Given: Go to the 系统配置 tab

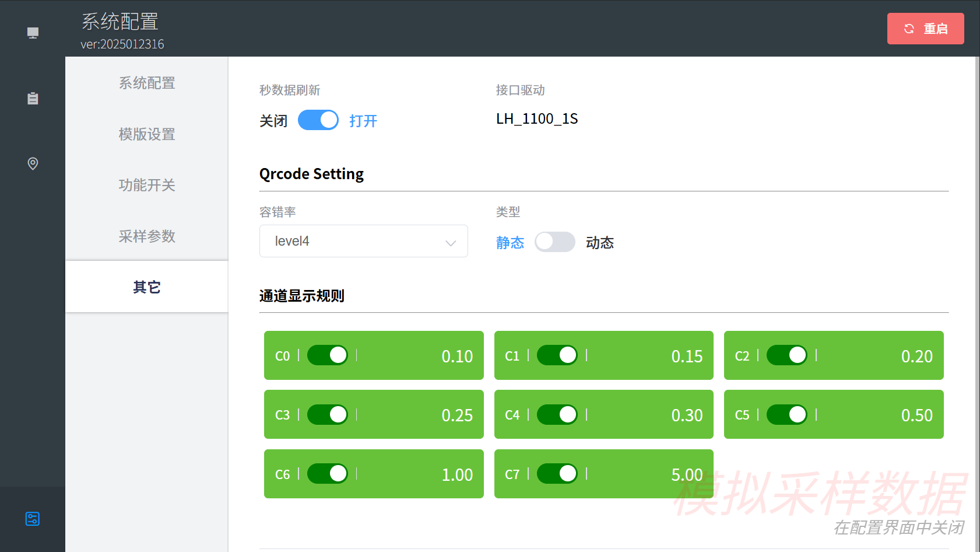Looking at the screenshot, I should pos(147,83).
